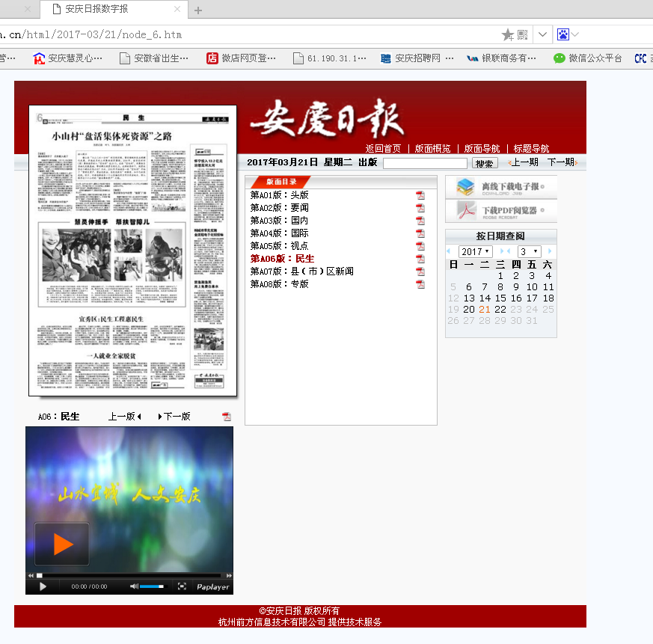Viewport: 653px width, 644px height.
Task: Open the PDF icon for 第A06版 民生
Action: [x=420, y=259]
